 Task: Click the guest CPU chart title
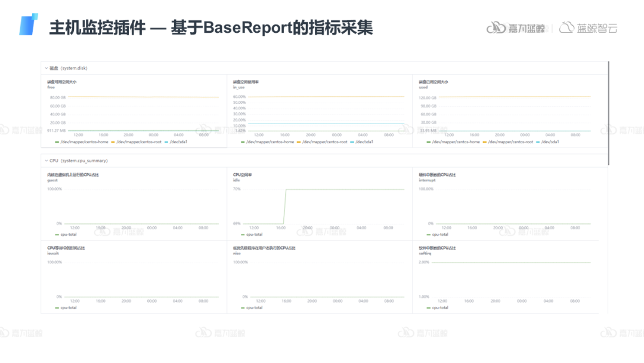pos(73,175)
